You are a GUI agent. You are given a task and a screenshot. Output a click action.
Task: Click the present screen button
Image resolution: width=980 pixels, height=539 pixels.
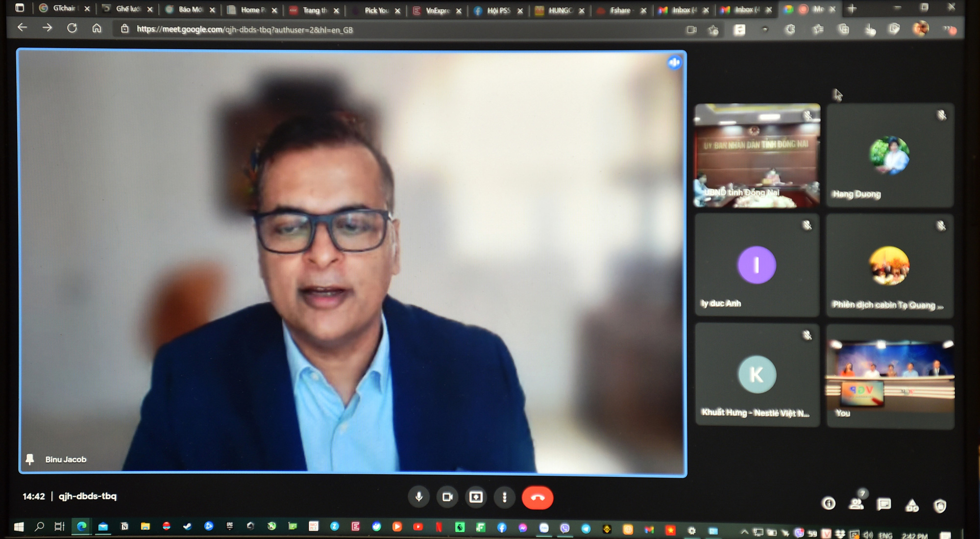coord(476,497)
